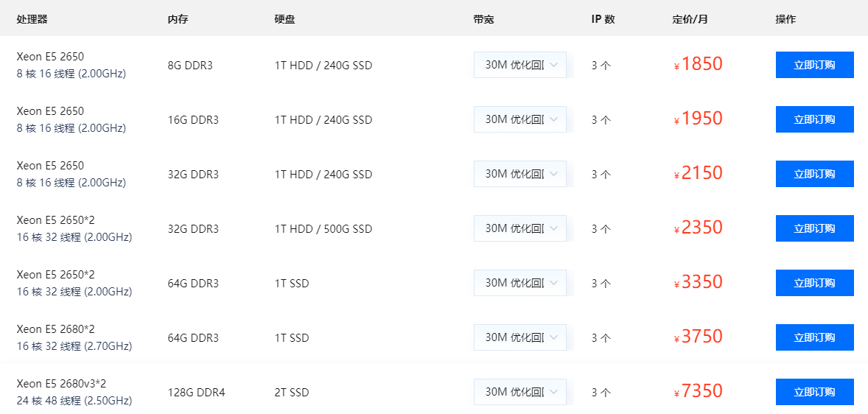Order the ¥2350 dual Xeon plan
This screenshot has height=414, width=868.
click(814, 228)
